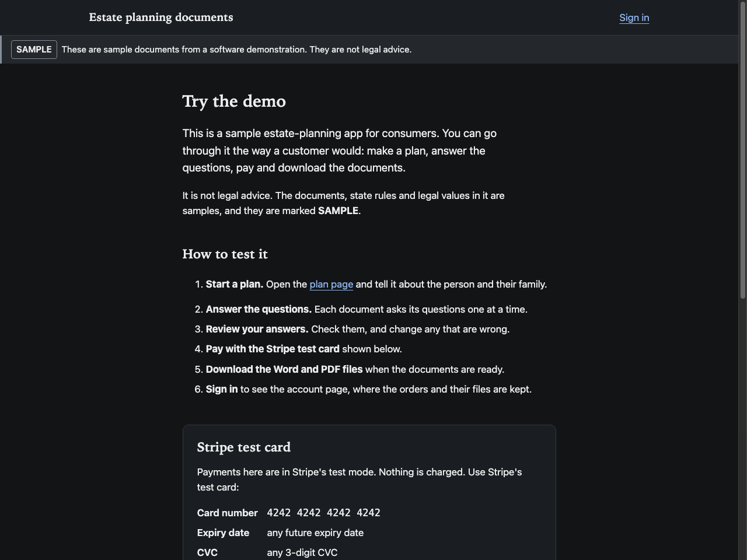Click the CVC label
747x560 pixels.
[x=207, y=552]
